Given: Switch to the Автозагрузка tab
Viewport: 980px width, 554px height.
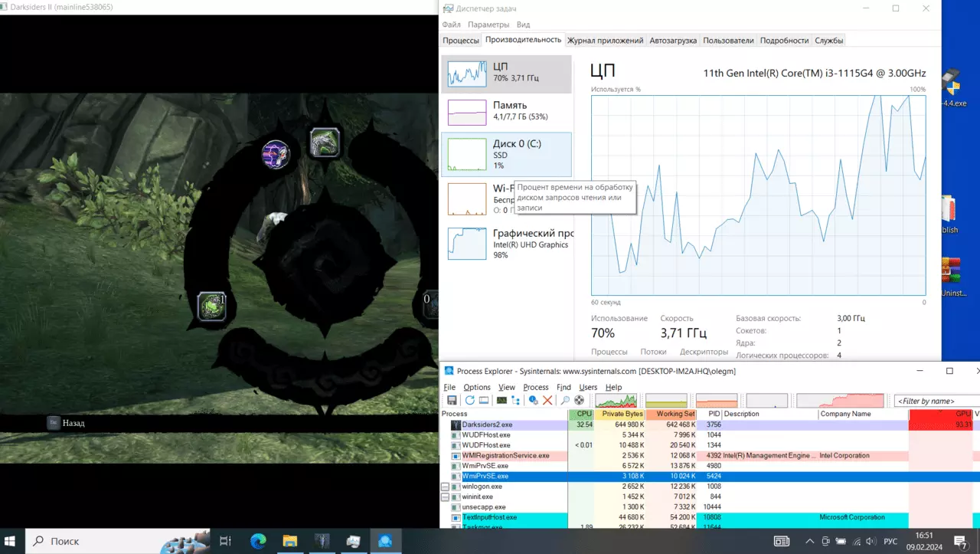Looking at the screenshot, I should (673, 41).
